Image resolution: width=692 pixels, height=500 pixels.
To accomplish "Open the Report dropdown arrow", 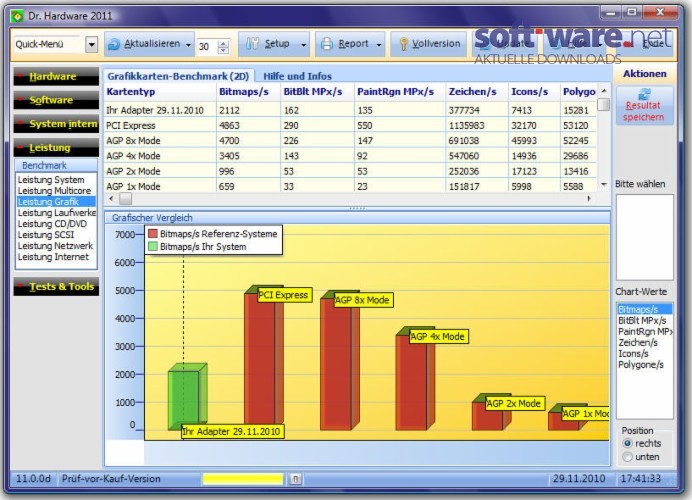I will click(x=379, y=45).
